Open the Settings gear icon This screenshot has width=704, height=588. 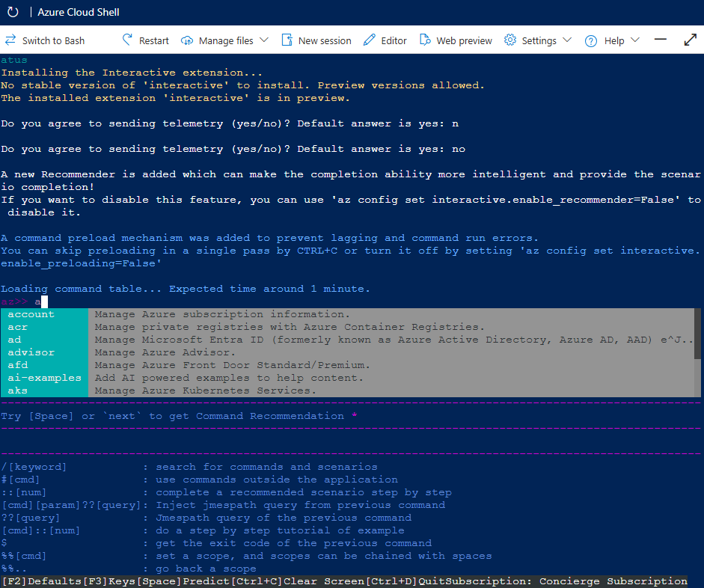click(510, 40)
